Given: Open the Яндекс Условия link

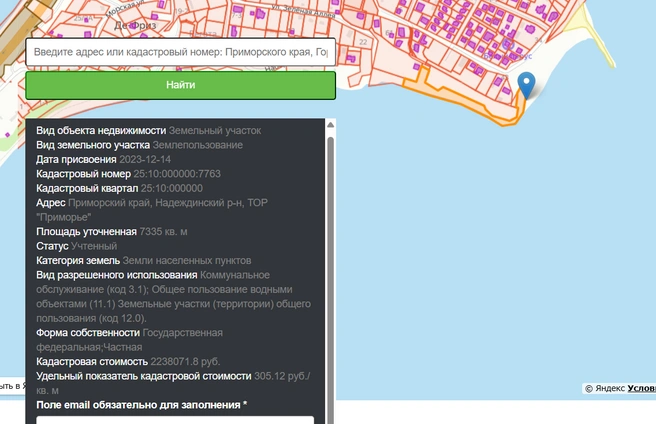Looking at the screenshot, I should tap(641, 388).
